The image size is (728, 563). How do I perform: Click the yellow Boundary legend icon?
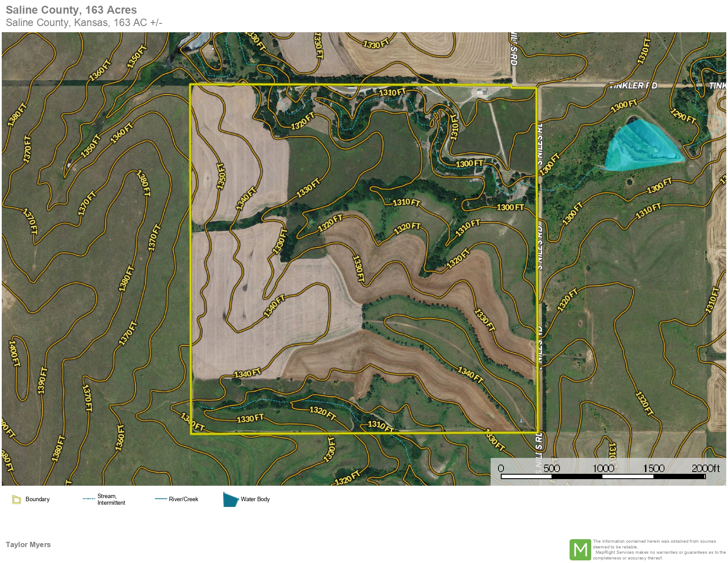[17, 499]
